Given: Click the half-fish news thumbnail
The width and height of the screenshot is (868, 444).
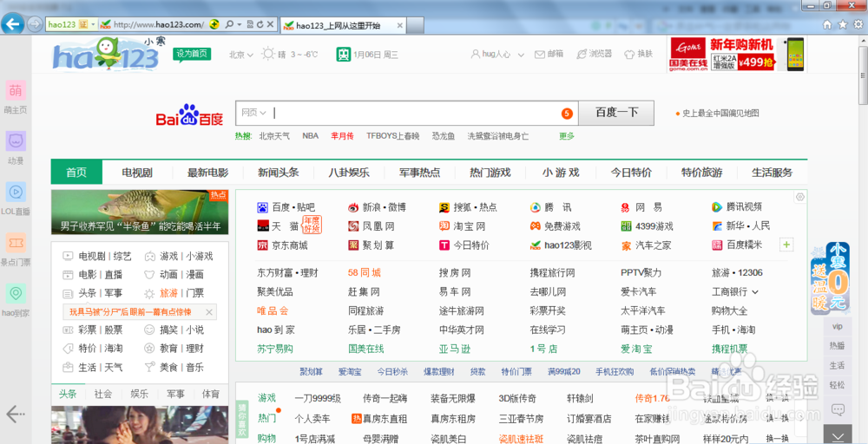Looking at the screenshot, I should [x=140, y=212].
